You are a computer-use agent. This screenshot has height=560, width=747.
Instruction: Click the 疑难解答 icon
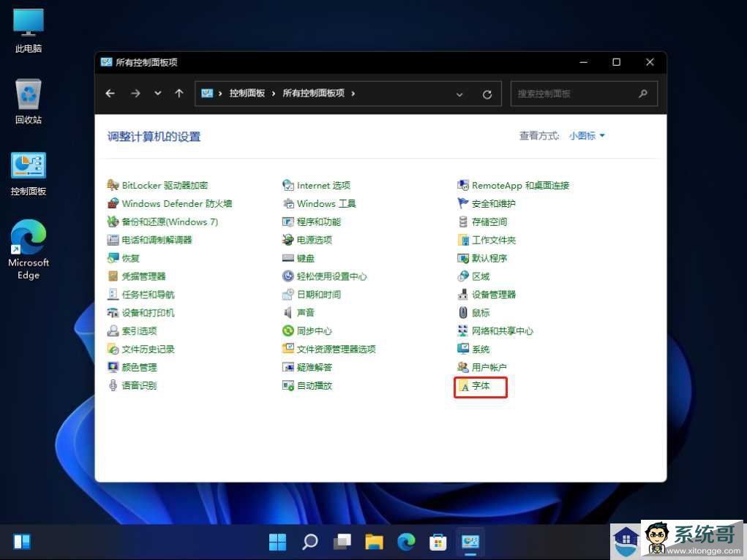pyautogui.click(x=288, y=367)
